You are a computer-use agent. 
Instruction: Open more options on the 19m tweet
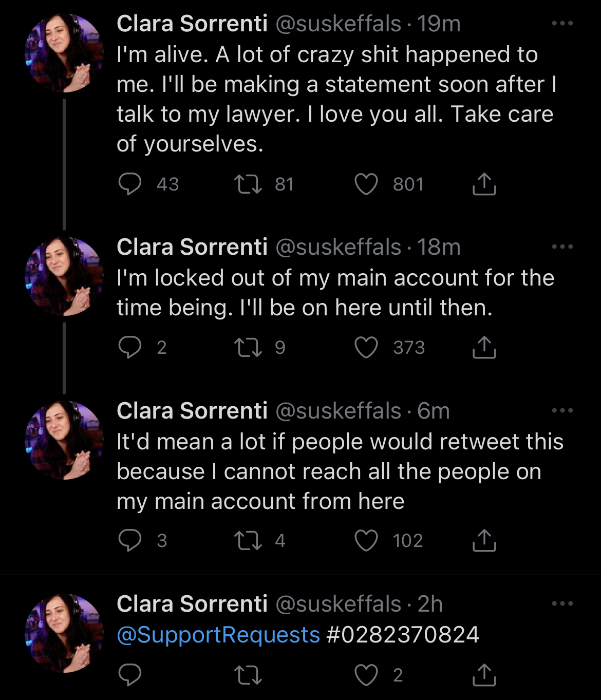tap(562, 23)
